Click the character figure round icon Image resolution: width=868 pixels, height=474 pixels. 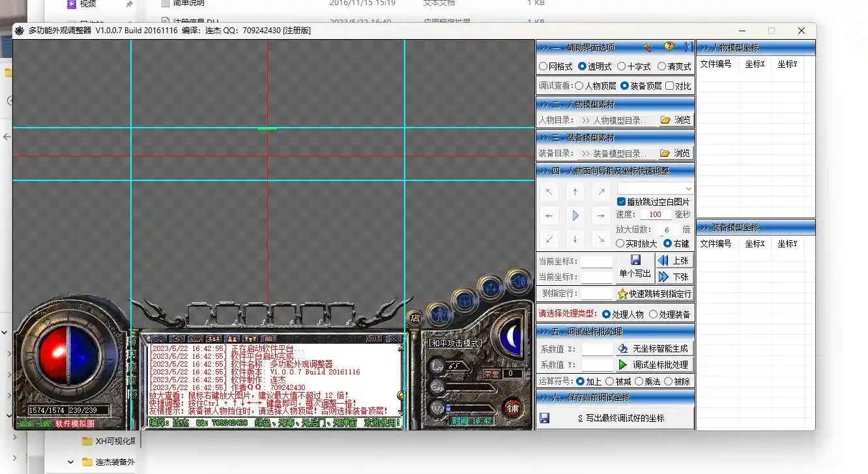[x=439, y=314]
